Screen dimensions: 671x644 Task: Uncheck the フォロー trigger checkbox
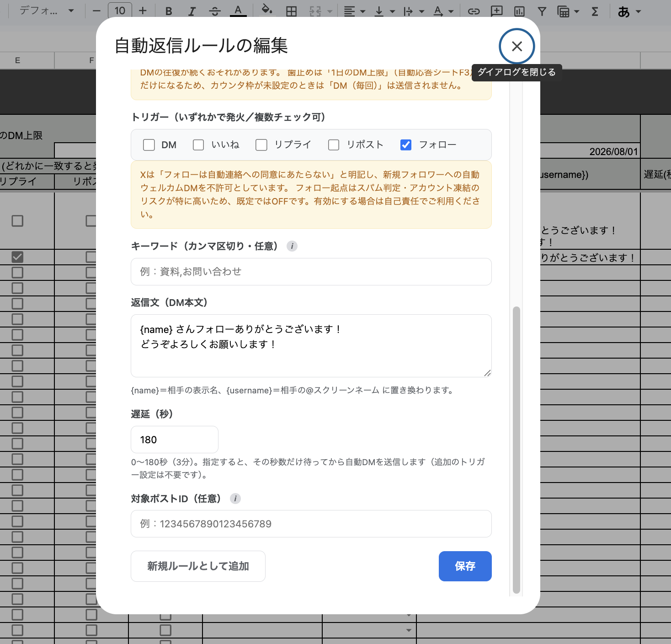tap(406, 145)
